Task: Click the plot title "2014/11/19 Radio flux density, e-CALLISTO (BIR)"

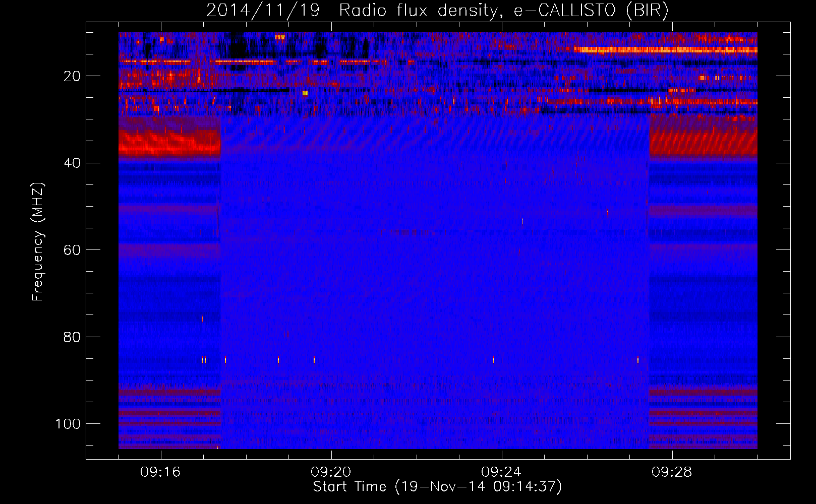Action: click(437, 11)
